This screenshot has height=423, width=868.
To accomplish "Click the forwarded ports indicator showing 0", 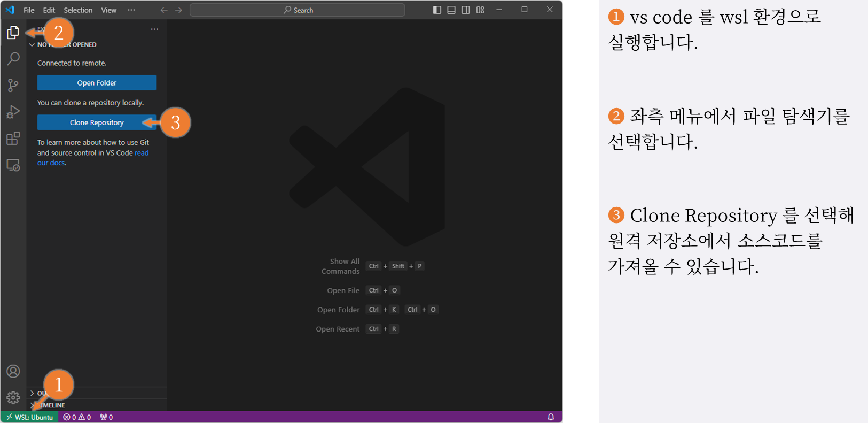I will [x=106, y=417].
